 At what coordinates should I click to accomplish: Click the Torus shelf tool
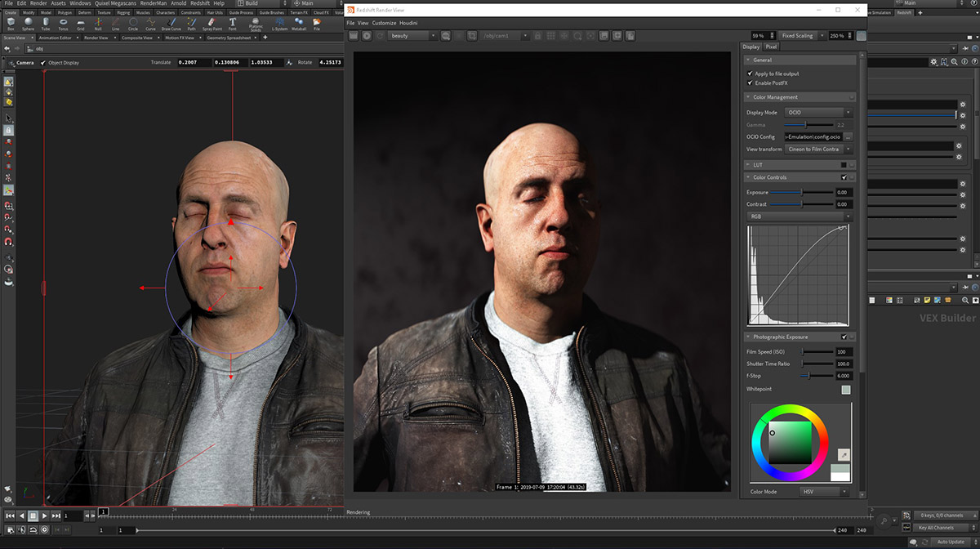click(x=63, y=24)
